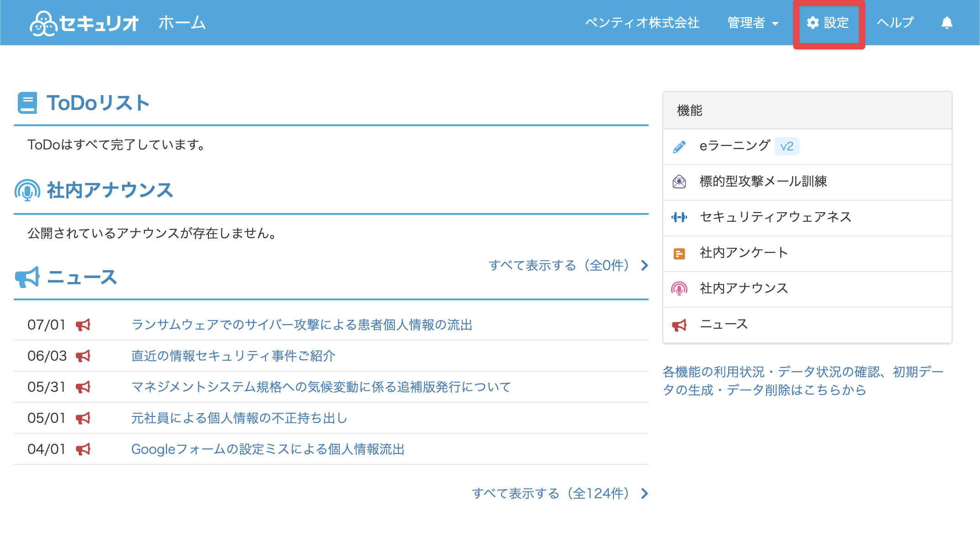Expand the 管理者 dropdown menu
980x533 pixels.
(752, 22)
